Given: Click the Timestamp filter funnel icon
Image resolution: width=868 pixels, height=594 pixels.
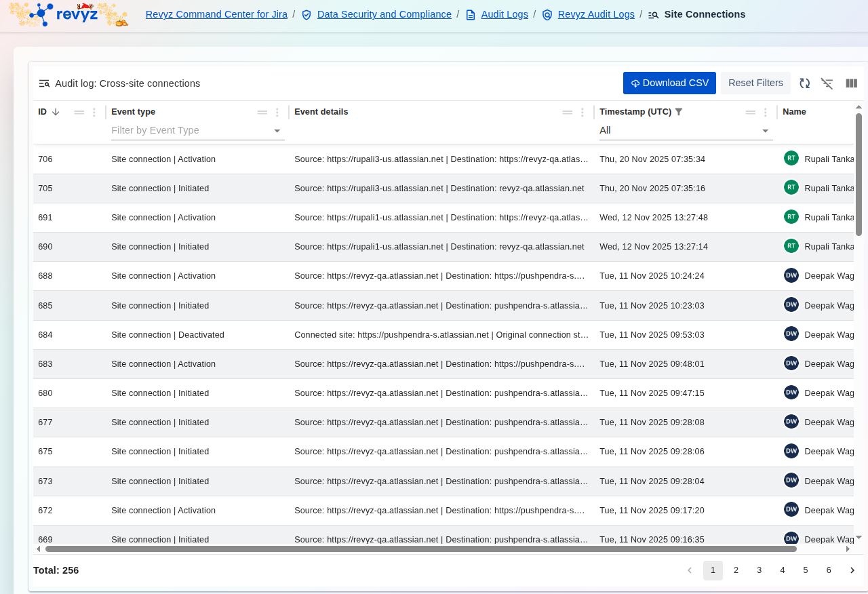Looking at the screenshot, I should coord(679,112).
